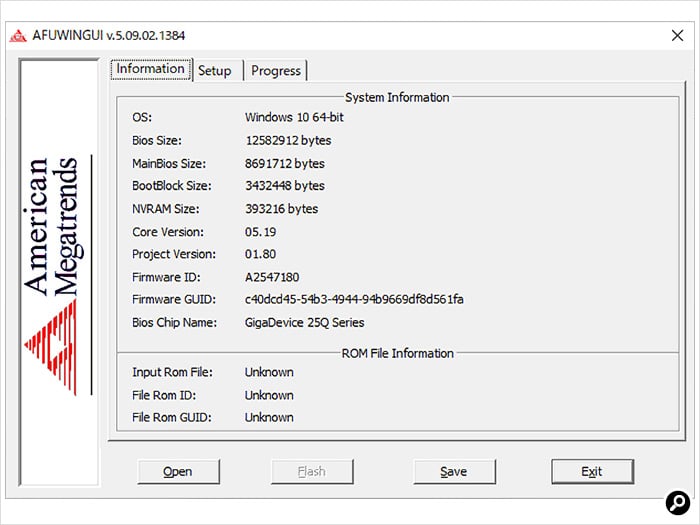The image size is (700, 525).
Task: Click the 'Firmware ID:' label
Action: pos(167,277)
